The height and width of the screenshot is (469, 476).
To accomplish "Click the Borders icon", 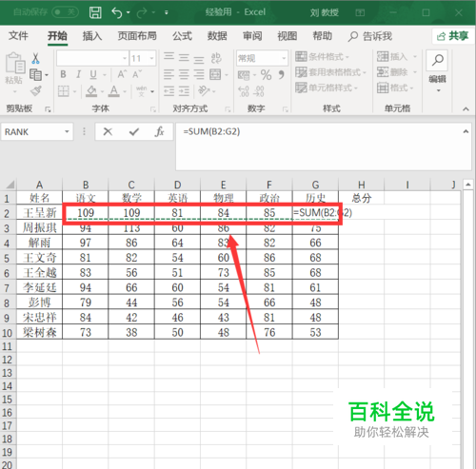I will tap(64, 91).
